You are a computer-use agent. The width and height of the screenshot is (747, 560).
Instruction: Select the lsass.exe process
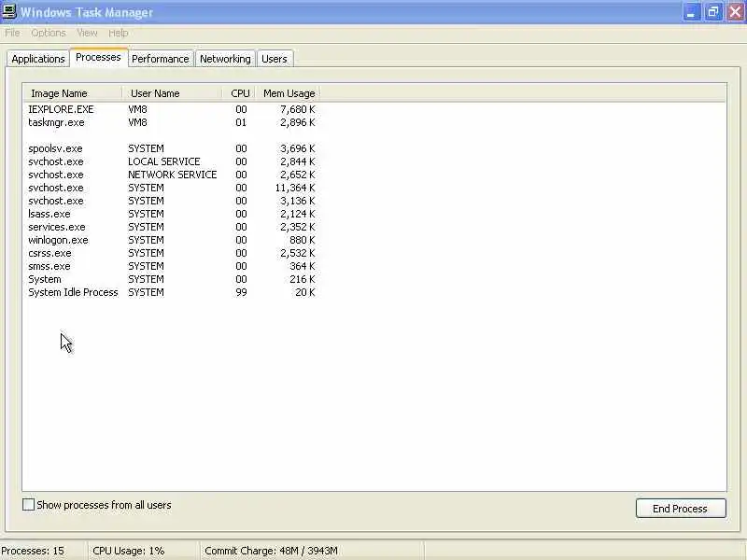pos(172,214)
